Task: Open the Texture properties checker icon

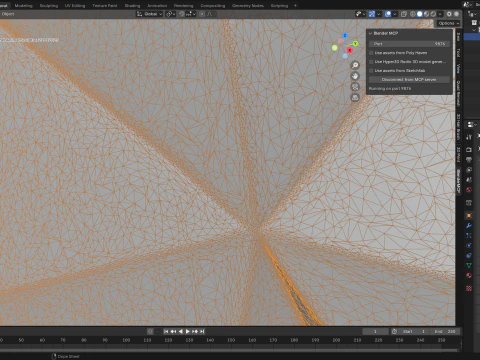Action: tap(469, 288)
